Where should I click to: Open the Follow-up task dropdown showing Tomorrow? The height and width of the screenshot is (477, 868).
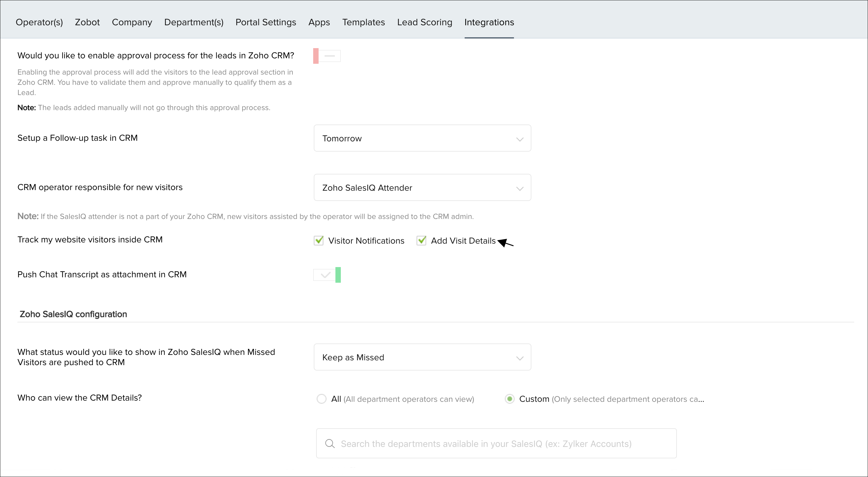tap(422, 138)
